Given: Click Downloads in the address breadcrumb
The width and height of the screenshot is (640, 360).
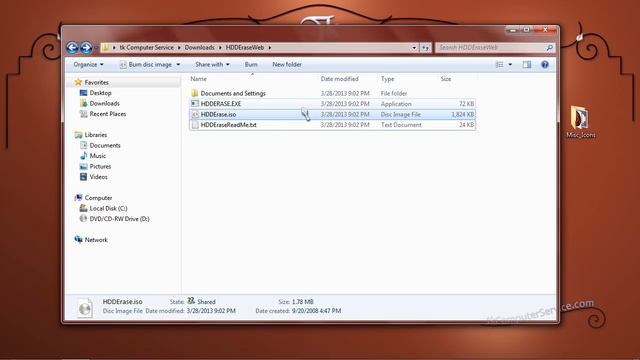Looking at the screenshot, I should click(x=200, y=47).
